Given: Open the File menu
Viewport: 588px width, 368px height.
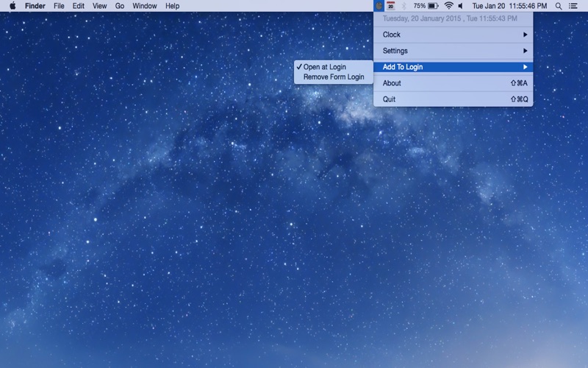Looking at the screenshot, I should pos(59,6).
